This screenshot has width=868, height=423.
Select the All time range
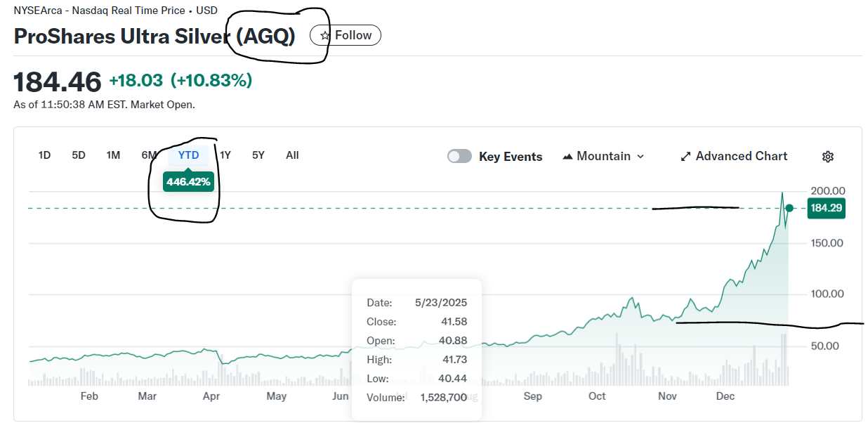(292, 155)
